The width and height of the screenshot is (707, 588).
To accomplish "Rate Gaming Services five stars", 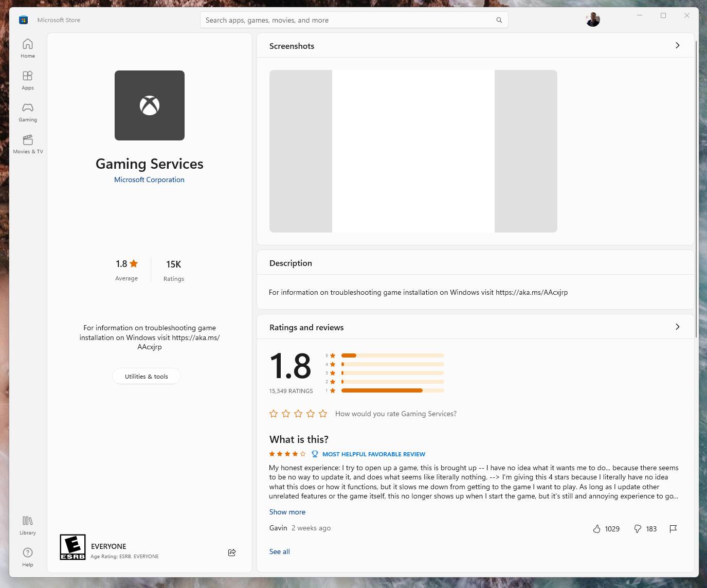I will tap(323, 414).
